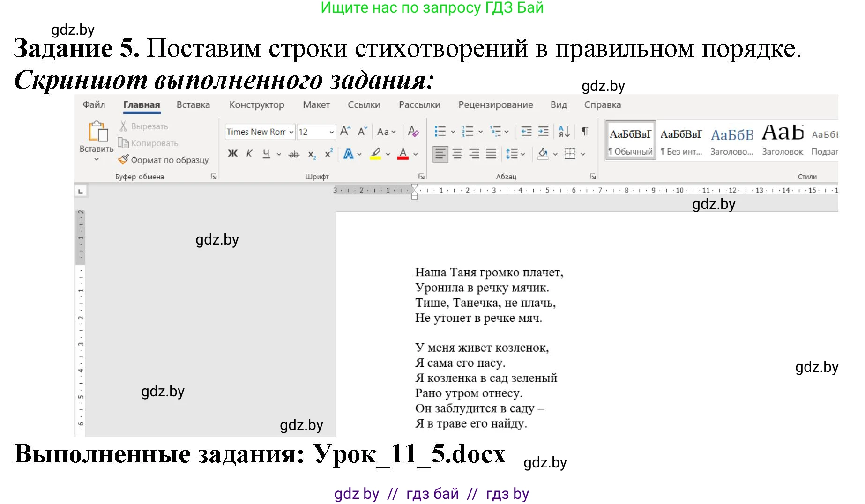Click the text highlight color icon
865x504 pixels.
375,154
